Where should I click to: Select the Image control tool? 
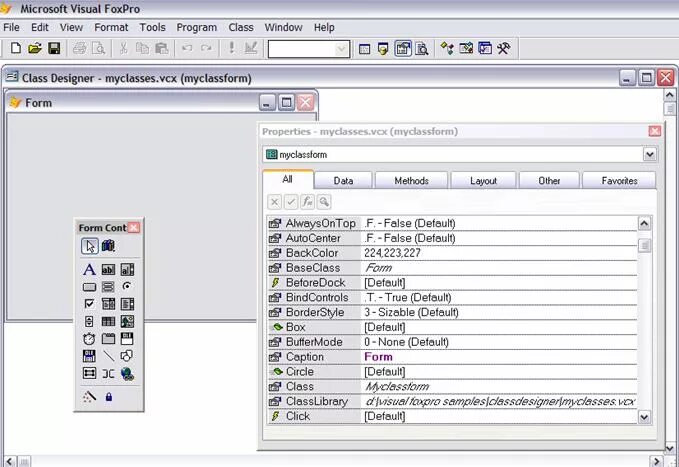(x=127, y=321)
